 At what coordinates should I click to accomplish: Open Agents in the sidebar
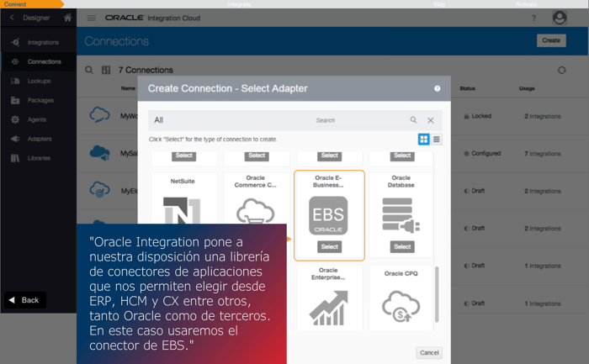[x=37, y=119]
